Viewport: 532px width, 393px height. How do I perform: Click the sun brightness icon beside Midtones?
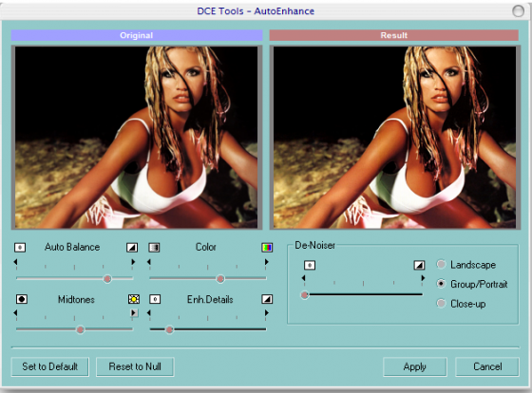click(x=134, y=299)
